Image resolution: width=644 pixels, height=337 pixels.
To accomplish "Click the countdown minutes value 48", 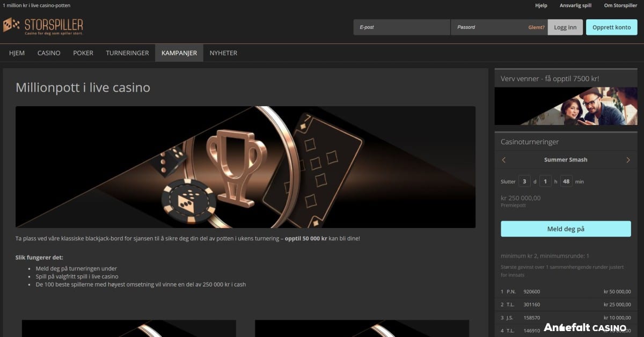I will coord(566,181).
